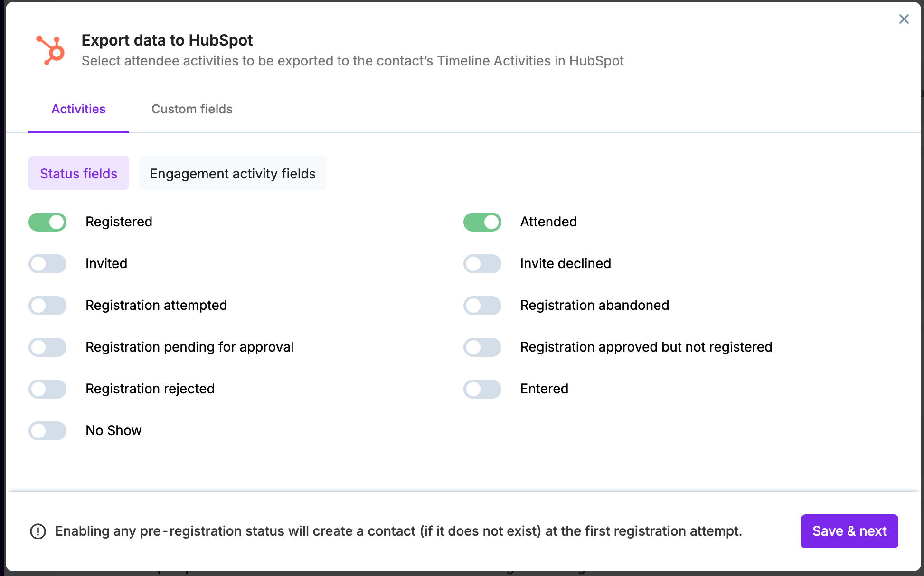Enable the Invited status toggle
The width and height of the screenshot is (924, 576).
(47, 264)
